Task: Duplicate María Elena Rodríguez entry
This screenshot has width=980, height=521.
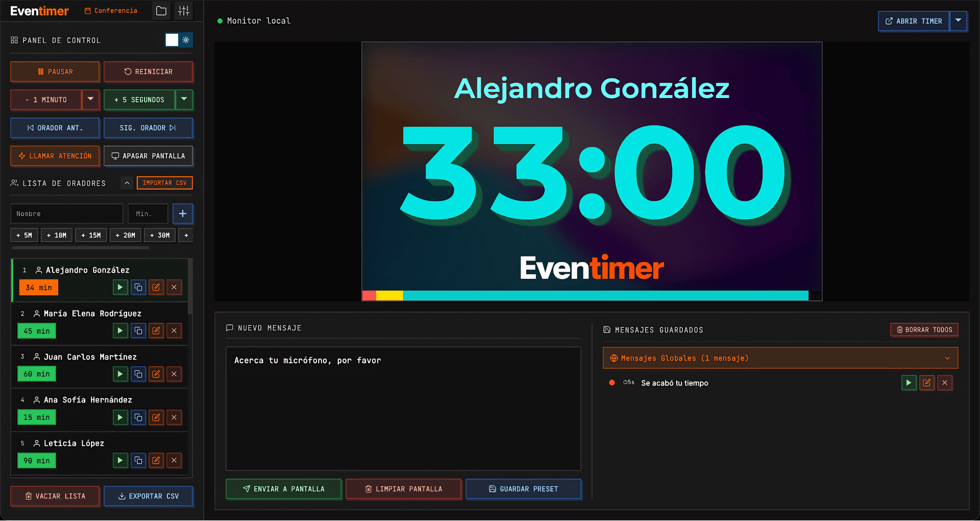Action: pos(138,330)
